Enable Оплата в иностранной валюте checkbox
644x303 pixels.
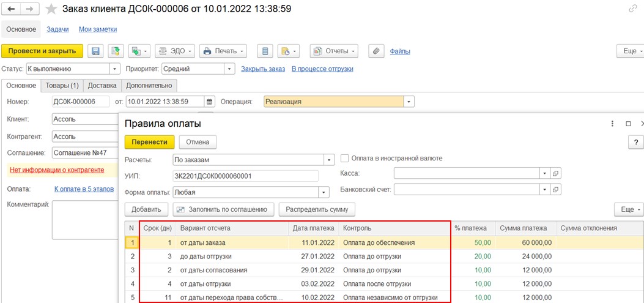pos(345,159)
